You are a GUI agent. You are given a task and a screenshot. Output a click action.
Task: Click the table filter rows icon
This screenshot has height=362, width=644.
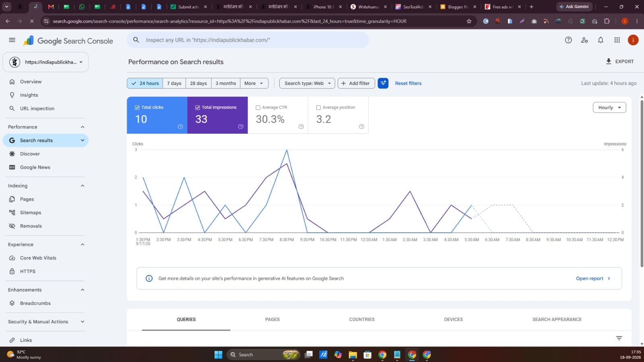pos(619,338)
